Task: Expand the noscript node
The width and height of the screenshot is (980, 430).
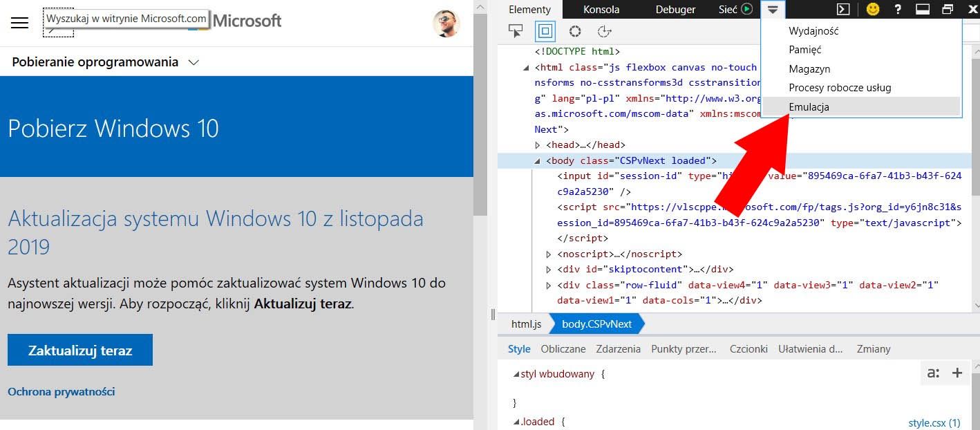Action: [549, 254]
